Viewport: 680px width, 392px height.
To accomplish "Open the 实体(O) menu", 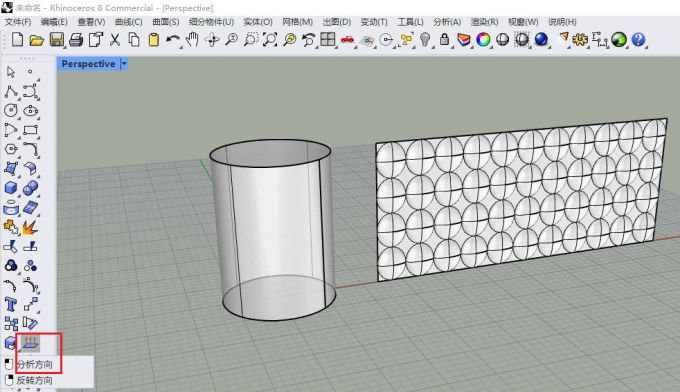I will point(258,22).
